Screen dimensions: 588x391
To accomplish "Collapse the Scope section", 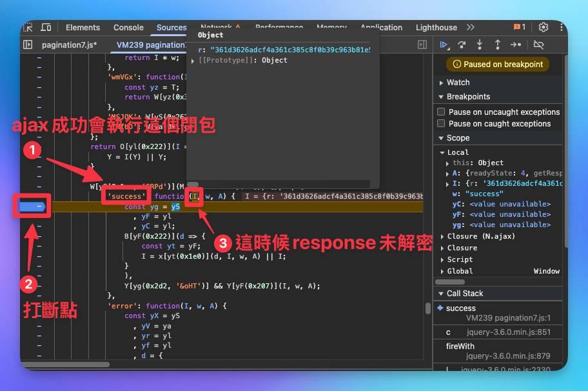I will click(442, 138).
